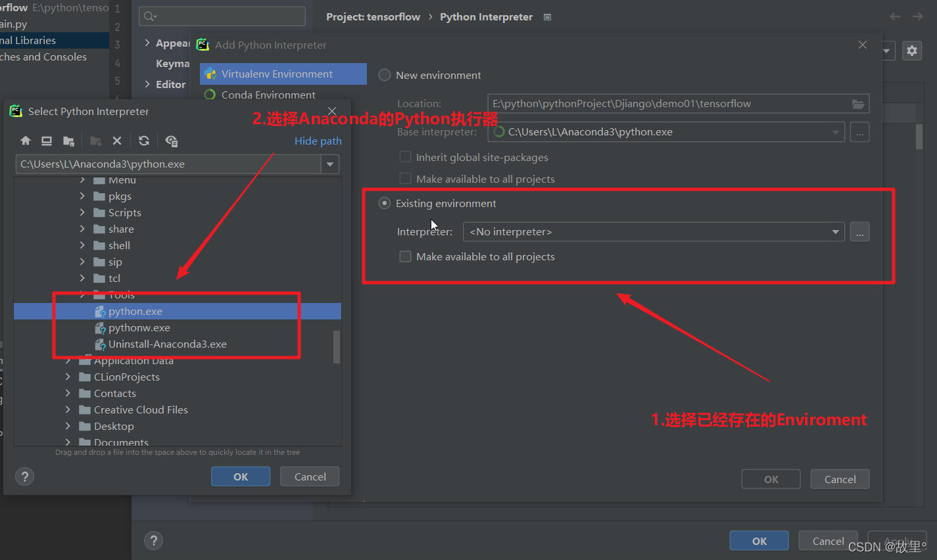The height and width of the screenshot is (560, 937).
Task: Select the Contacts folder in tree
Action: pos(115,393)
